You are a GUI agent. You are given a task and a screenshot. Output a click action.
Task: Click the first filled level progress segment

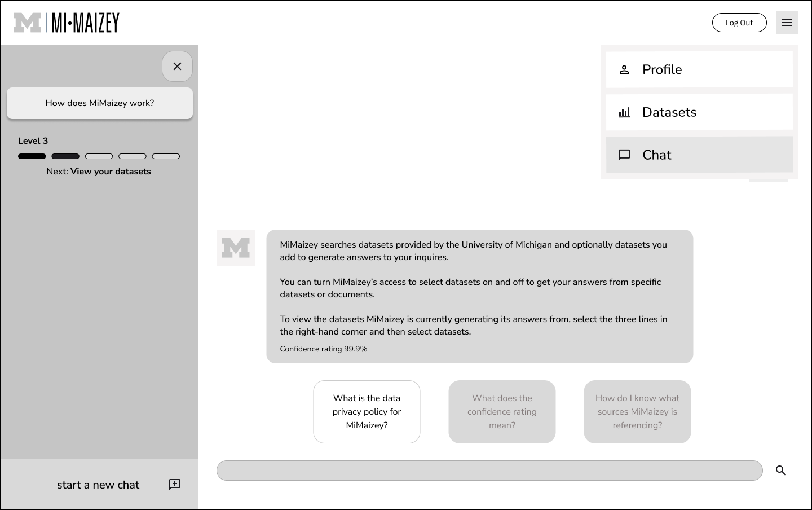pyautogui.click(x=32, y=156)
